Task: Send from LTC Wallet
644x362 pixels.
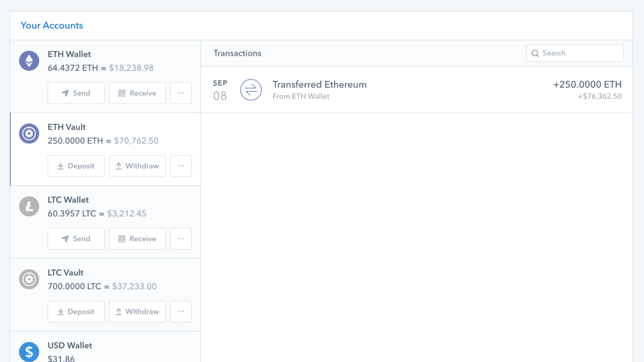Action: click(x=76, y=239)
